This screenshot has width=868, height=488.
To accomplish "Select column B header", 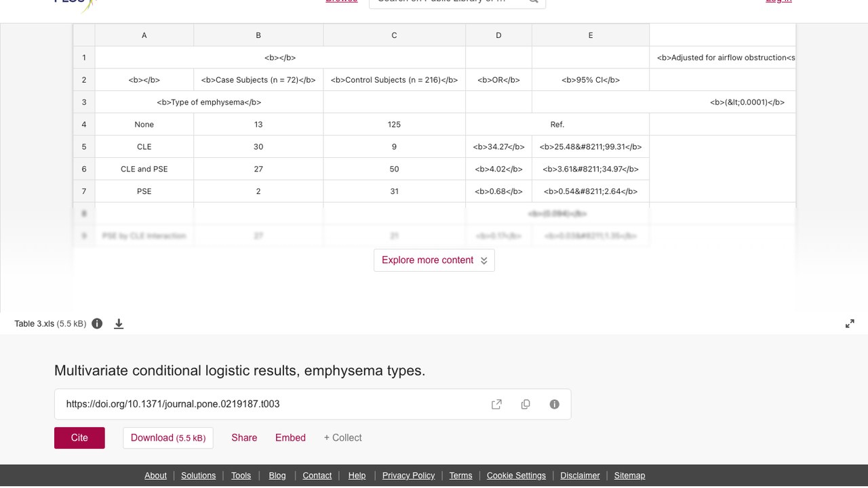I will click(x=258, y=35).
